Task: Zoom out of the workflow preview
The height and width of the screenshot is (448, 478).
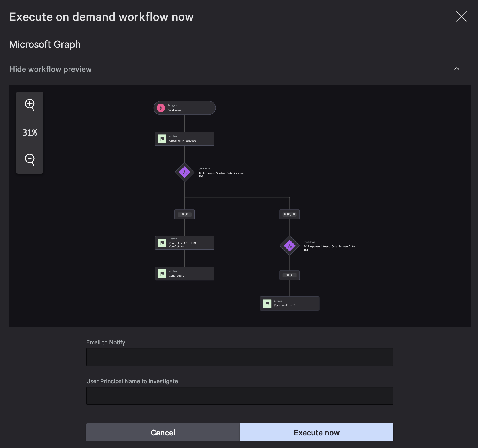Action: (x=30, y=160)
